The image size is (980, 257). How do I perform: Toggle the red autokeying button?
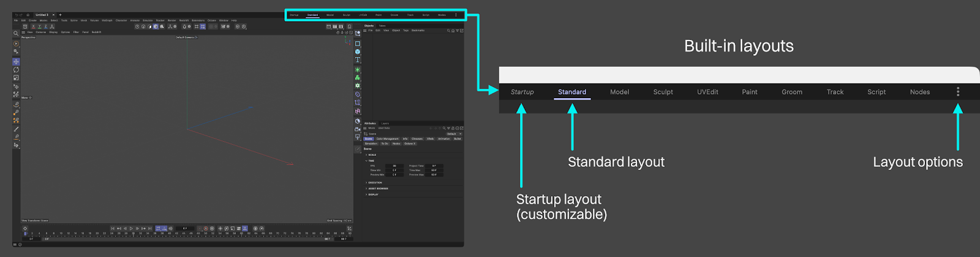coord(206,228)
